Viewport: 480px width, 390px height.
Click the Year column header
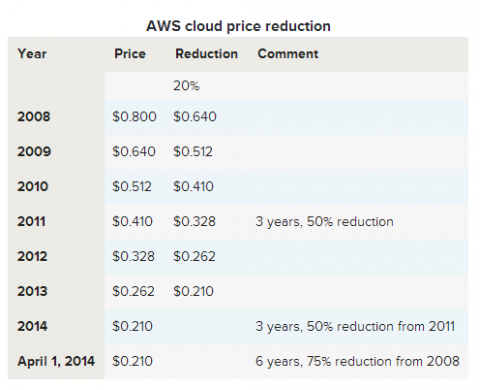32,54
